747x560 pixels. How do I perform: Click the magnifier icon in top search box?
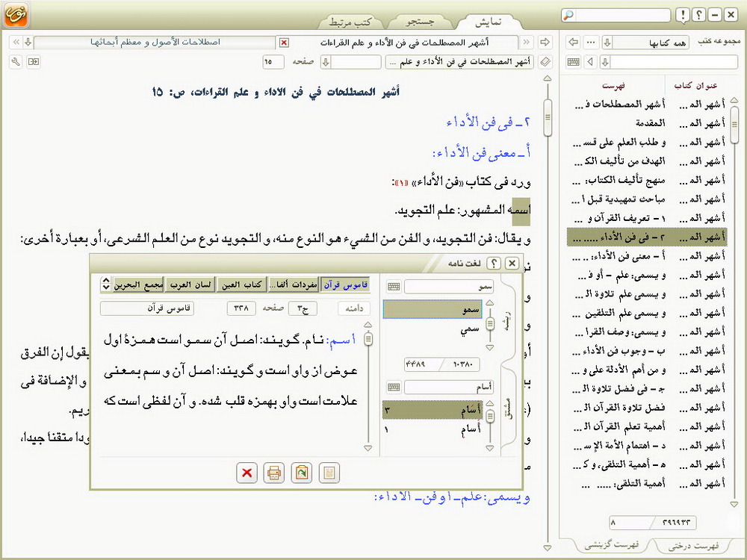pos(568,15)
